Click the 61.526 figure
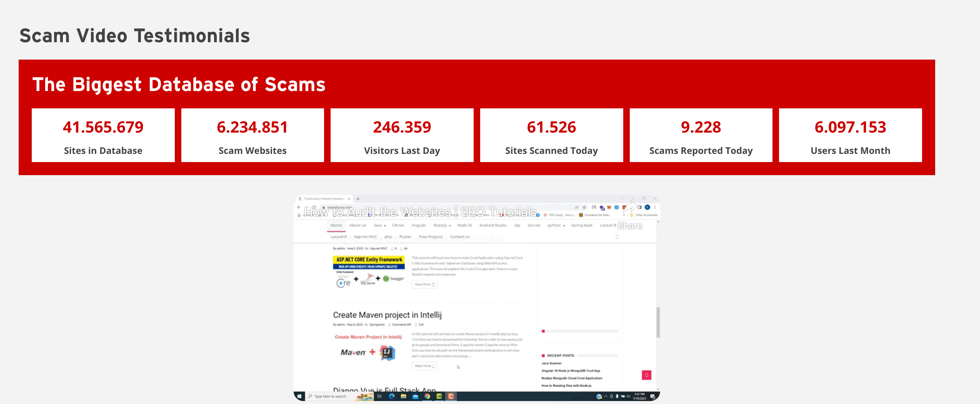Image resolution: width=980 pixels, height=404 pixels. click(x=552, y=127)
